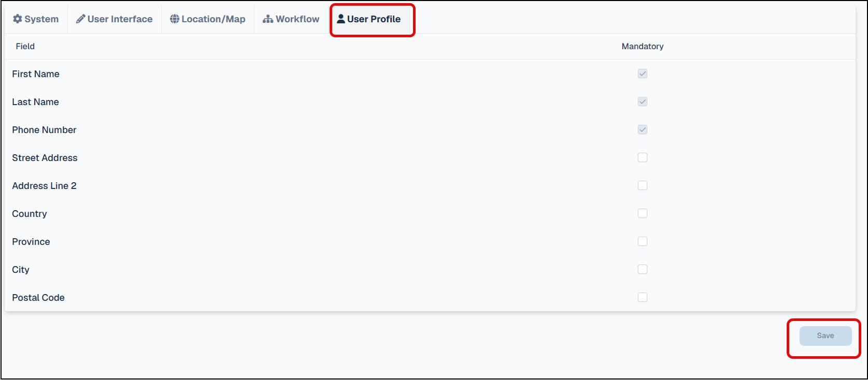Set Postal Code as mandatory
Image resolution: width=868 pixels, height=380 pixels.
(643, 297)
